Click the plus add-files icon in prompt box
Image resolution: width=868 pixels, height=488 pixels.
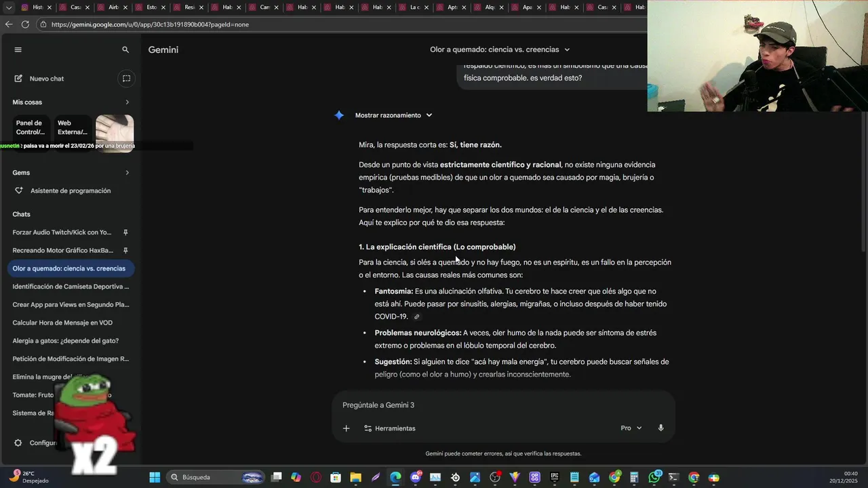(346, 428)
